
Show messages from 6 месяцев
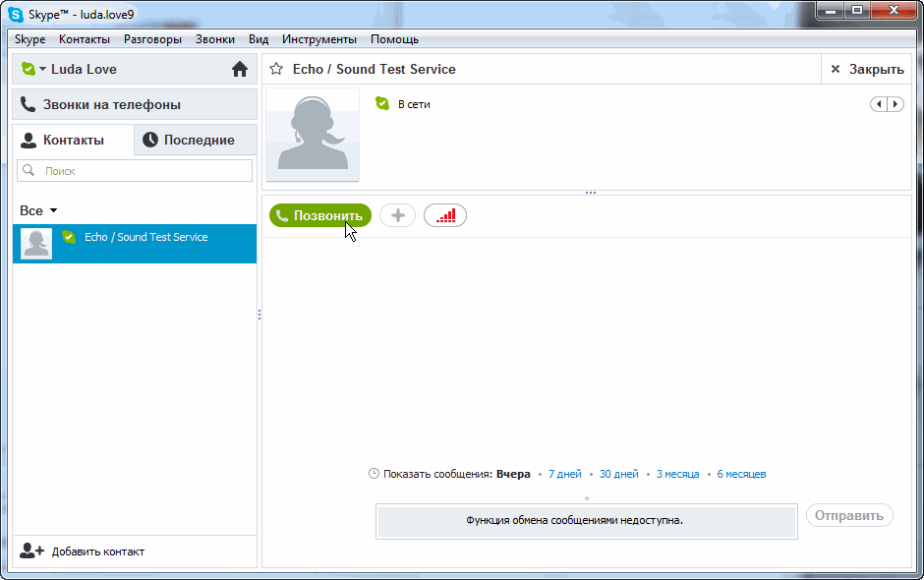coord(741,474)
